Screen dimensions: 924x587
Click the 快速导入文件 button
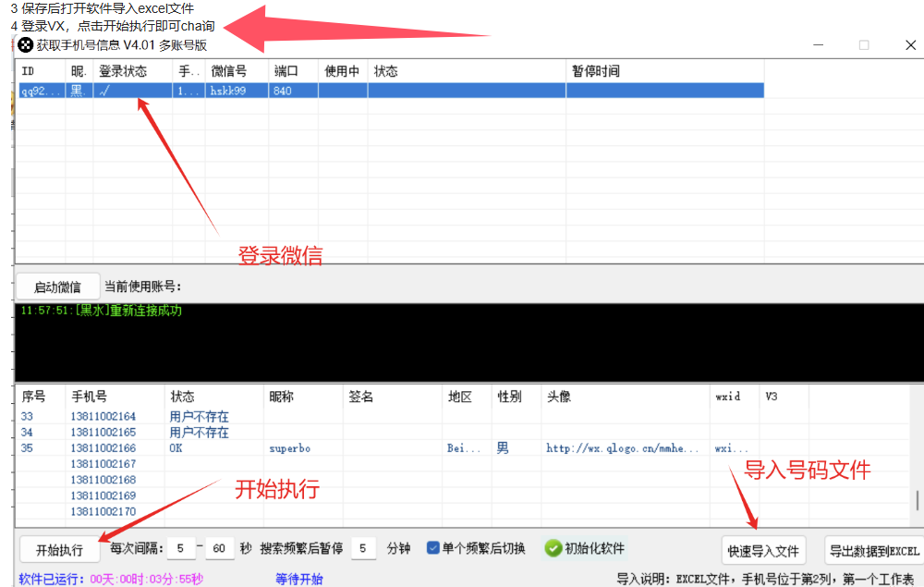[x=762, y=551]
